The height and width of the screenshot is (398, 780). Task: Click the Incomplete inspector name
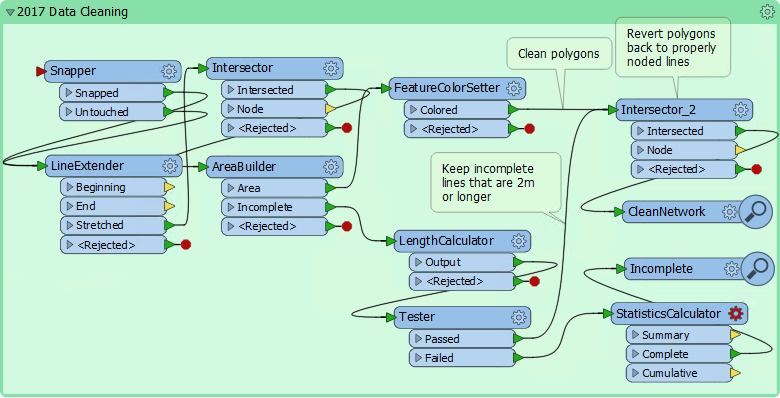coord(661,269)
